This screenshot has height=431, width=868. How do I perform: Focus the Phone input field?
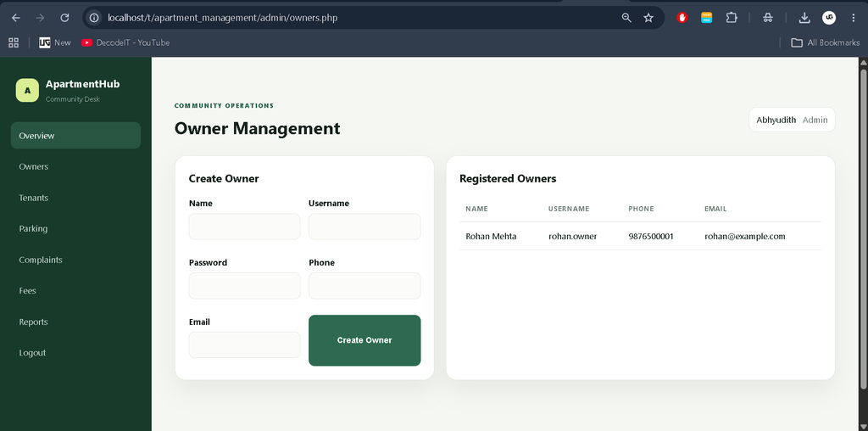(x=364, y=286)
